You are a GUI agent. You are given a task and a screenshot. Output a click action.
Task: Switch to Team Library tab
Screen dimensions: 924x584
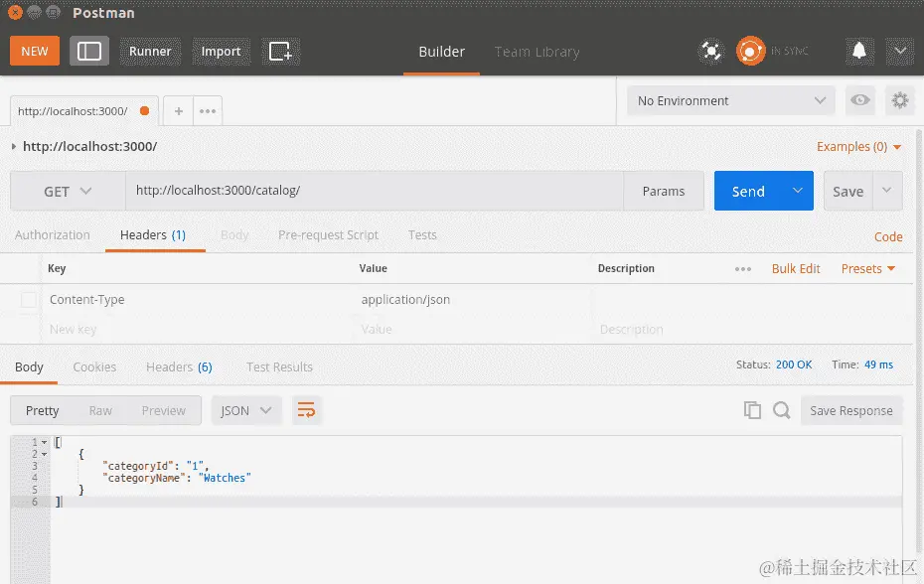coord(537,52)
